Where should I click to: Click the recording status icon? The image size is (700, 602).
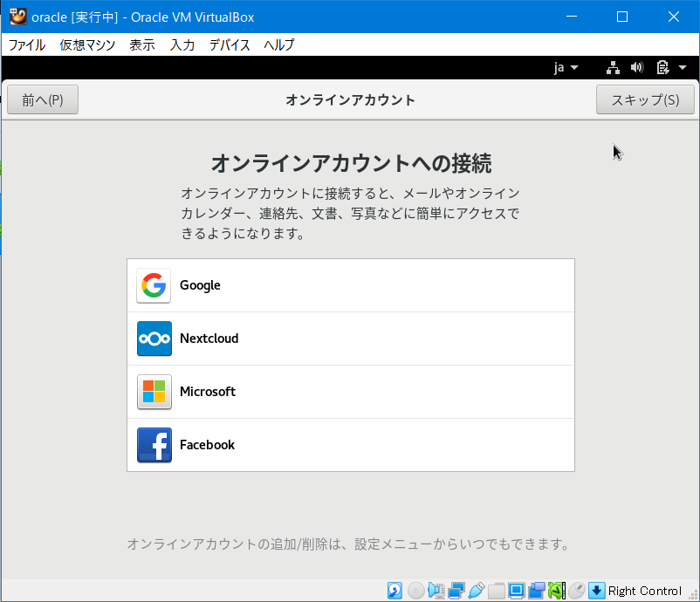point(536,590)
